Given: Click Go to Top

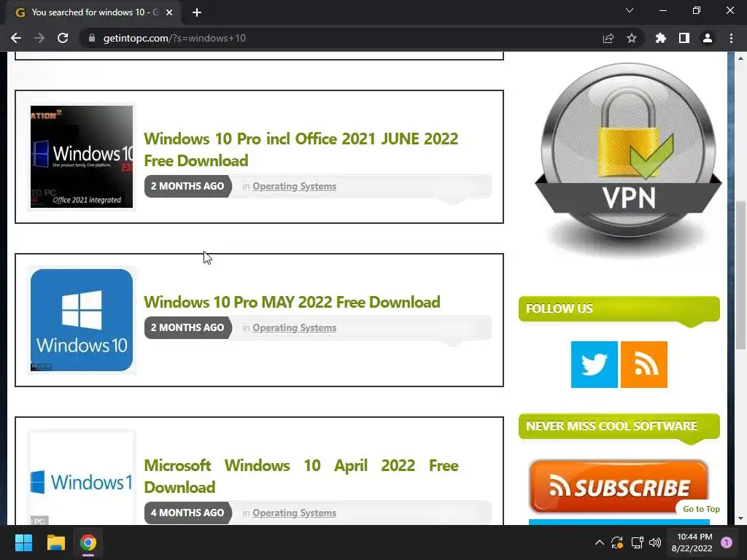Looking at the screenshot, I should pyautogui.click(x=701, y=509).
